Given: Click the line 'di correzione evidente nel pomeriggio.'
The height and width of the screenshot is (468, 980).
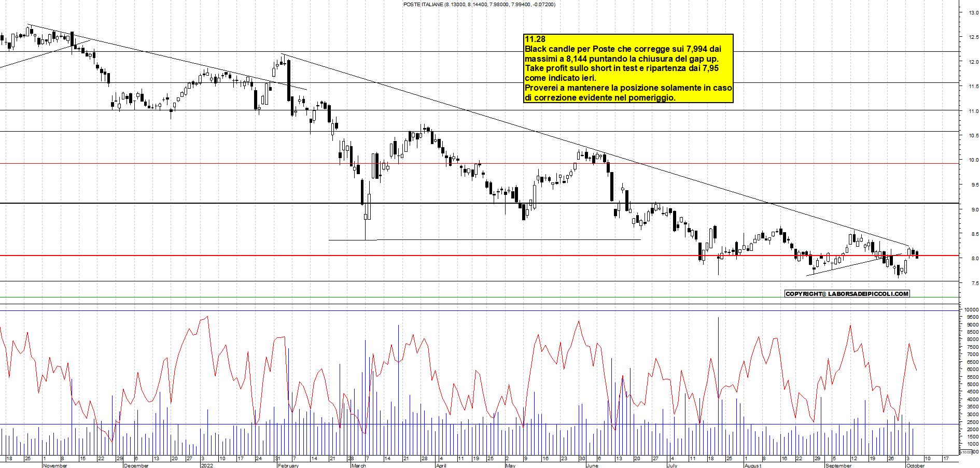Looking at the screenshot, I should coord(600,97).
